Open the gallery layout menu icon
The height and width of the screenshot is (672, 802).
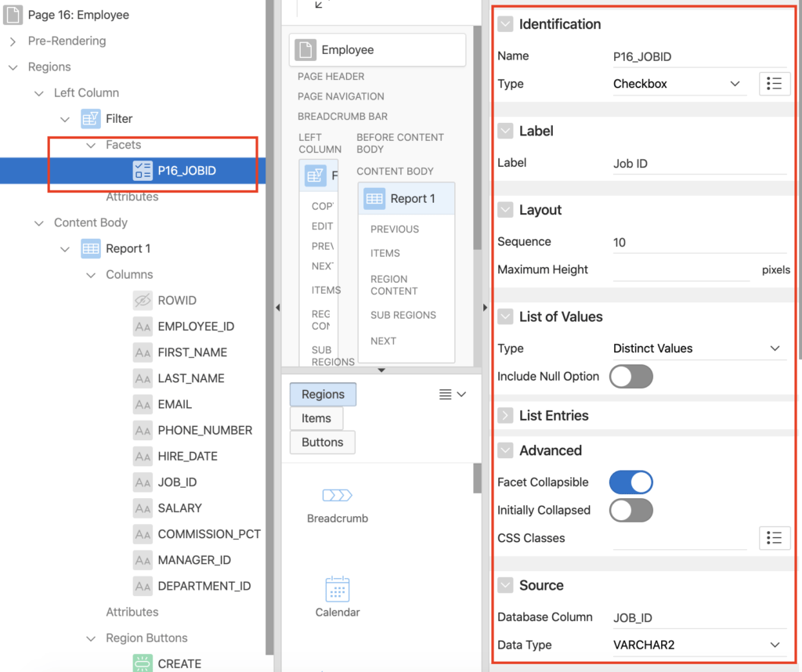[452, 394]
